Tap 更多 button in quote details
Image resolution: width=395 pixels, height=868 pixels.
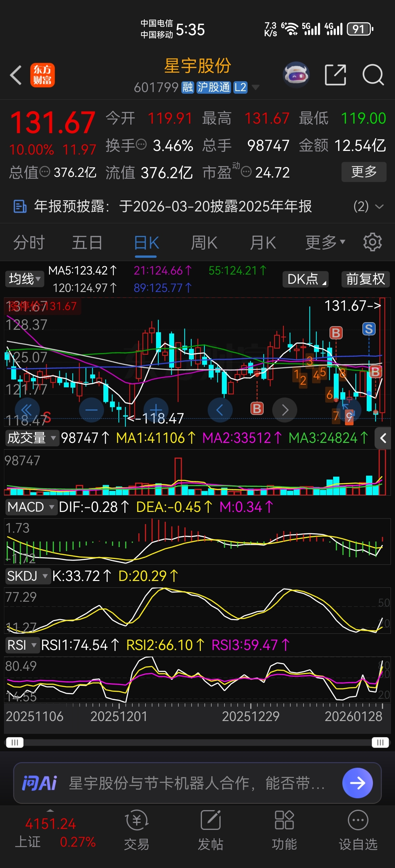[364, 172]
